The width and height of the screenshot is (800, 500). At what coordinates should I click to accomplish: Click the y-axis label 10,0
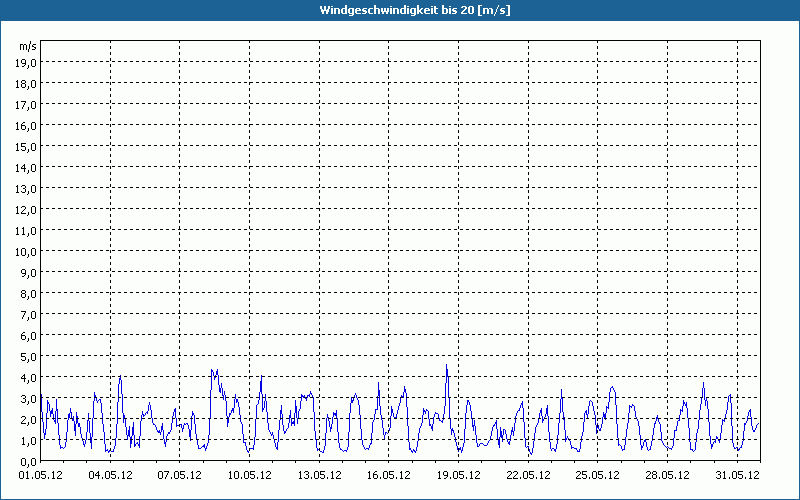pyautogui.click(x=25, y=252)
